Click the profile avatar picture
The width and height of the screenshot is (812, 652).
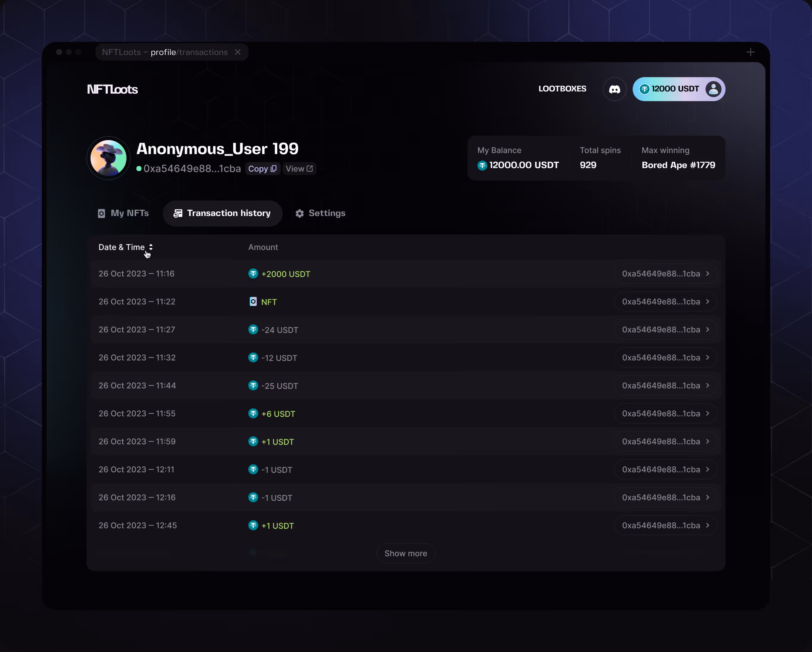(108, 158)
